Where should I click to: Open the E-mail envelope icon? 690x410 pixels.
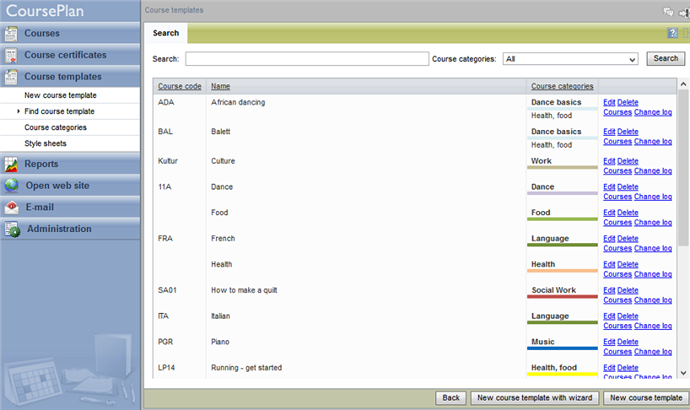(11, 207)
